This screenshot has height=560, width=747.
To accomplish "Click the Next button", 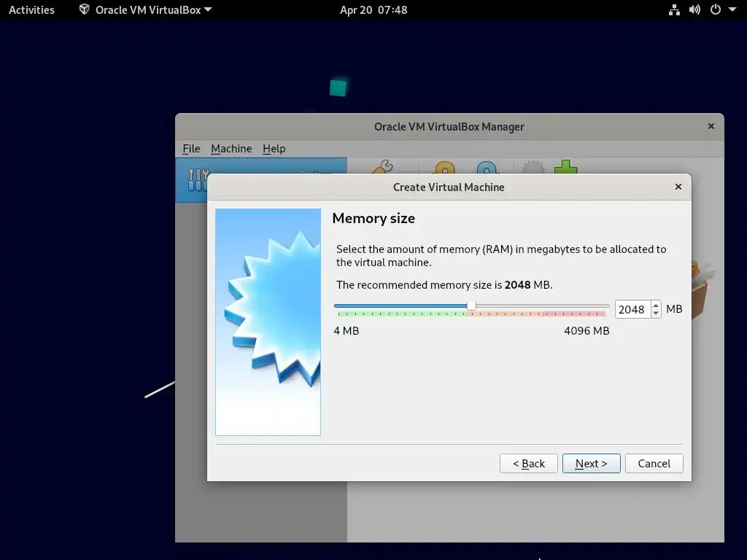I will click(x=591, y=463).
